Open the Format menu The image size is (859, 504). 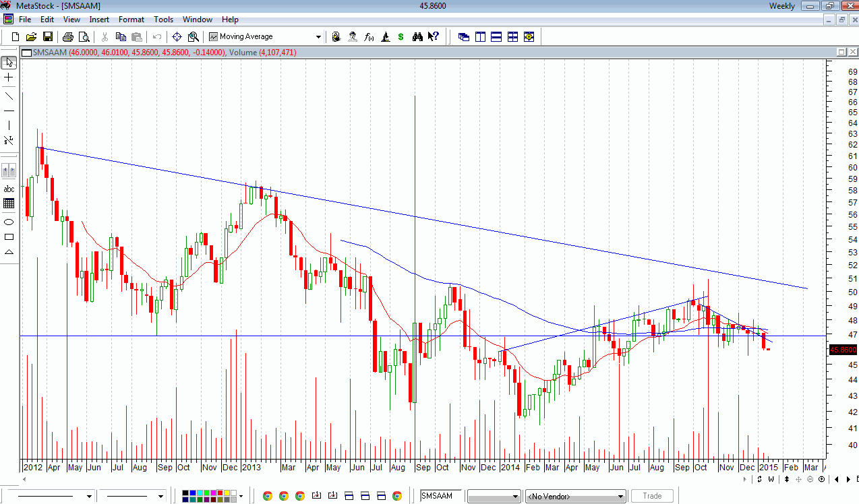pyautogui.click(x=131, y=20)
